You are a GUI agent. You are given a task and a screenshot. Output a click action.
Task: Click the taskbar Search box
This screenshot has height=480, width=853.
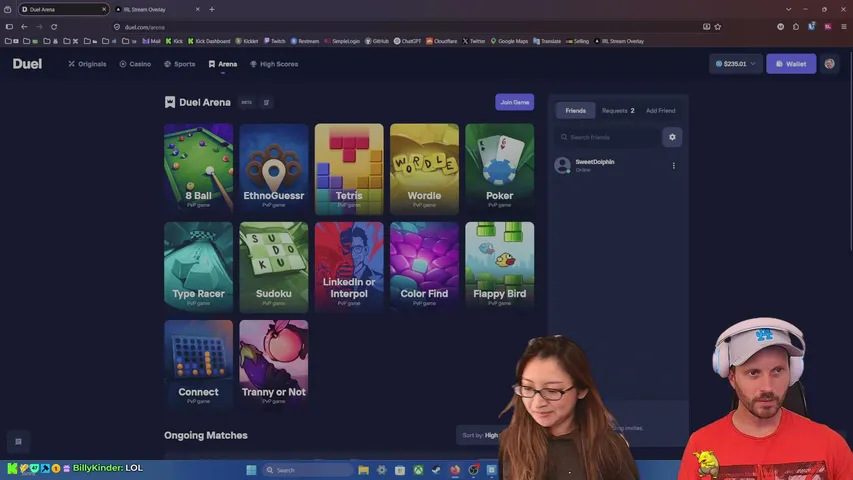pos(306,470)
